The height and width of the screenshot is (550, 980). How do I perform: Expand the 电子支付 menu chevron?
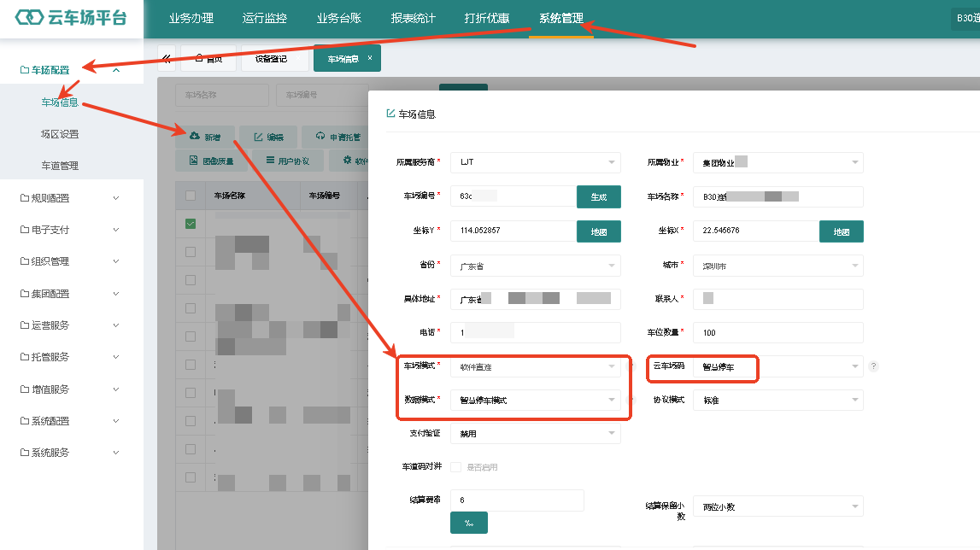click(x=115, y=230)
